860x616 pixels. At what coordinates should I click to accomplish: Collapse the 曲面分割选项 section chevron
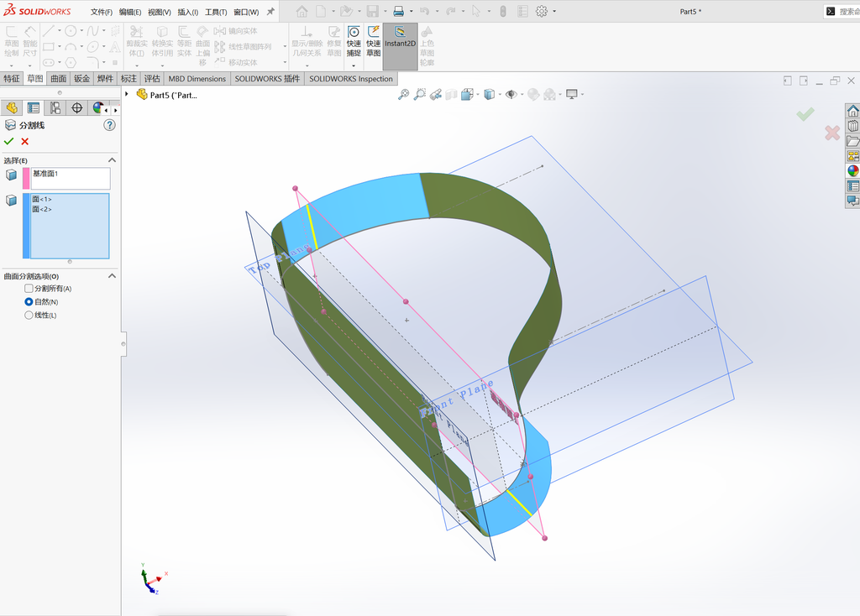(x=112, y=275)
